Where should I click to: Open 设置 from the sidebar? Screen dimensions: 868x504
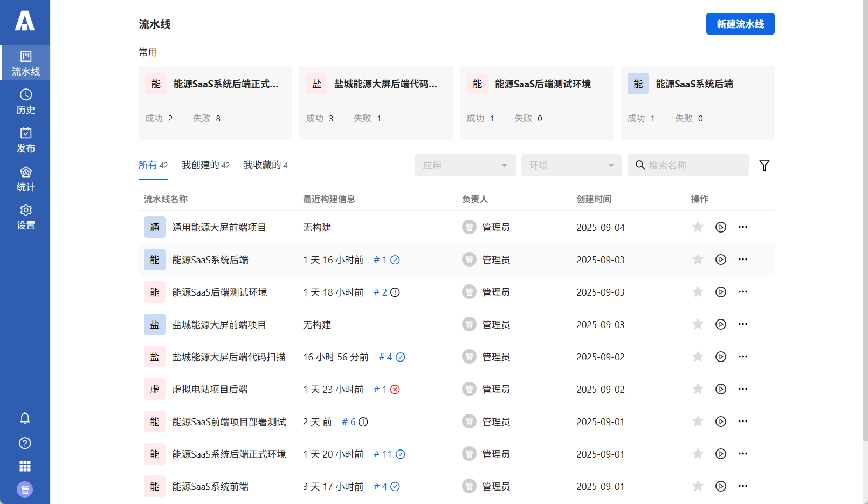[25, 217]
